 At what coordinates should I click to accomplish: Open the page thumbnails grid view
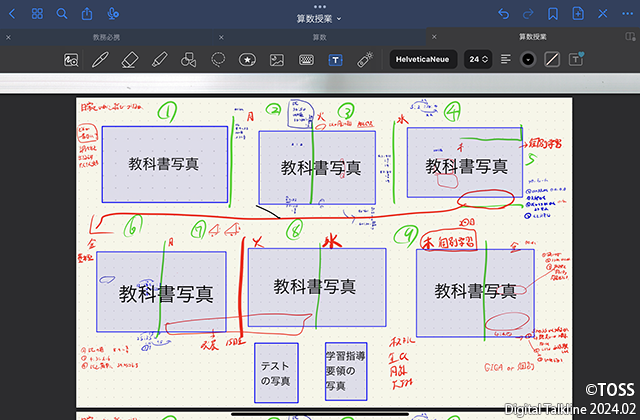click(x=37, y=14)
